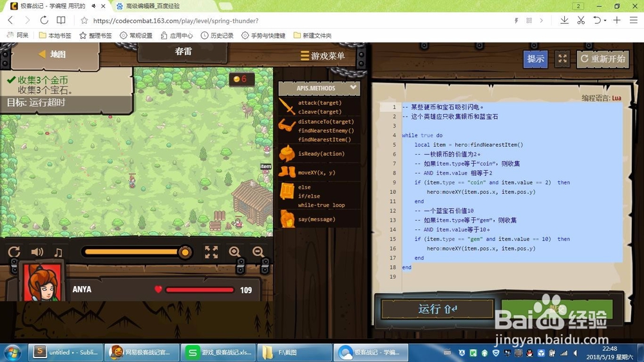Viewport: 644px width, 362px height.
Task: Click the scissors screenshot icon
Action: (x=581, y=20)
